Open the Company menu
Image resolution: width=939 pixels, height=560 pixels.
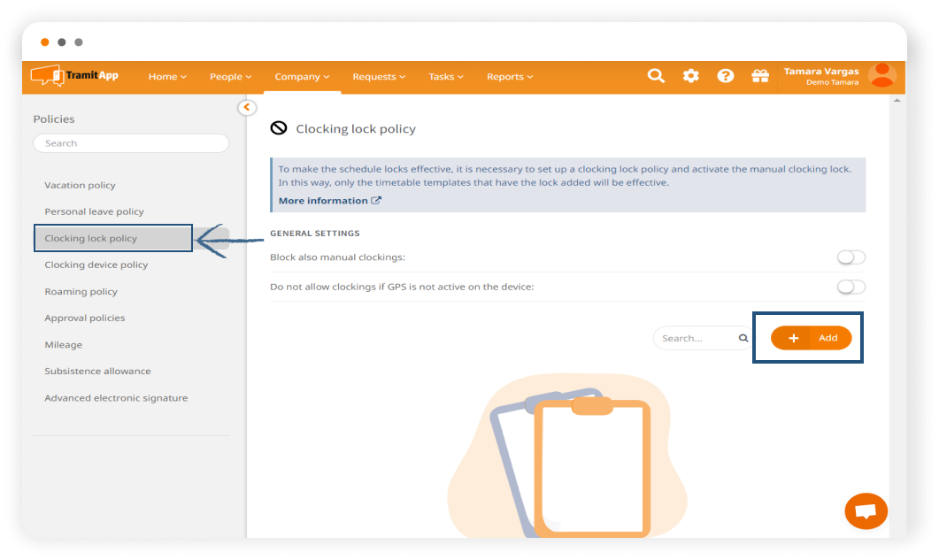click(x=302, y=77)
